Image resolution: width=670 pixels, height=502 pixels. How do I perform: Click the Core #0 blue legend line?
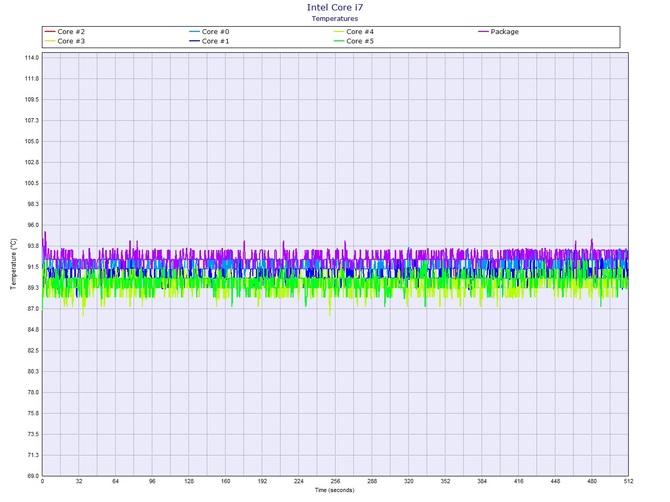coord(194,32)
